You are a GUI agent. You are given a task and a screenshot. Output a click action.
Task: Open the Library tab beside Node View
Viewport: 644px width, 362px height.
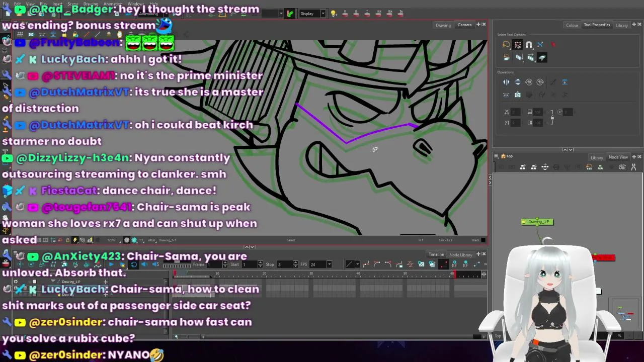[597, 157]
